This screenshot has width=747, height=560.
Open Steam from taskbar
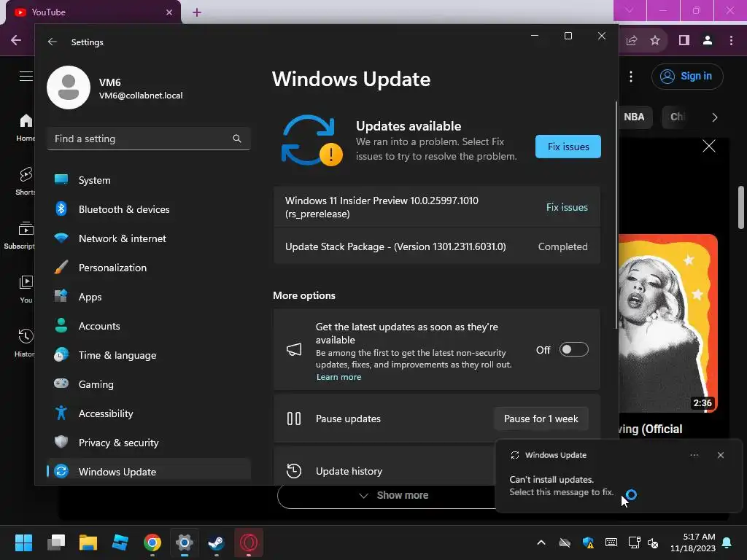(x=216, y=542)
